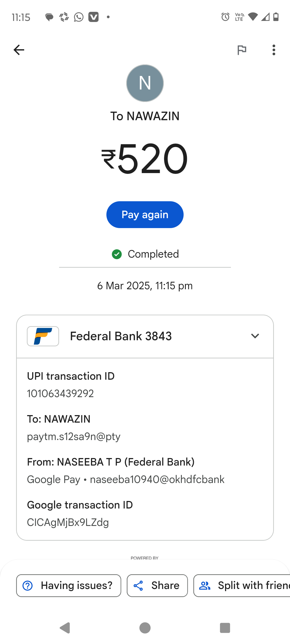
Task: Tap the UPI transaction ID number
Action: 60,394
